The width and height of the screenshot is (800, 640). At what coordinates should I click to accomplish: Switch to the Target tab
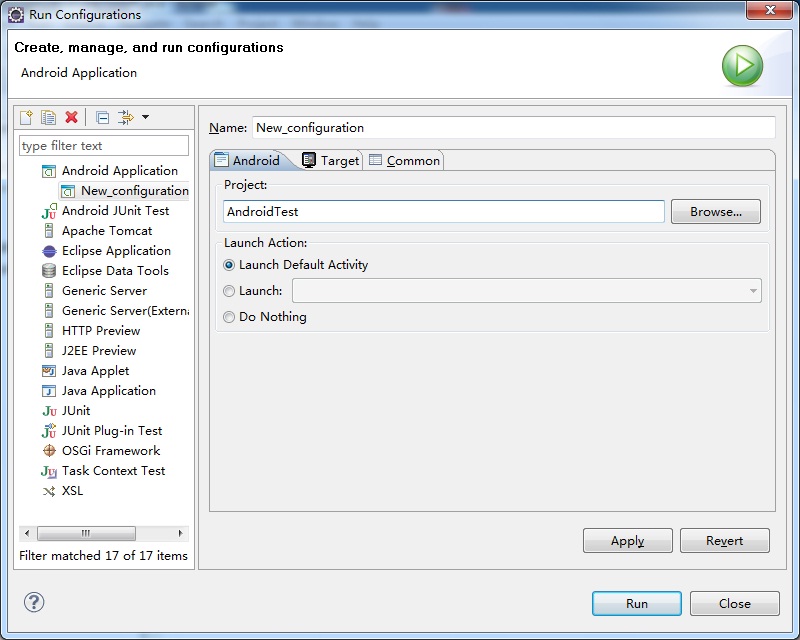tap(331, 160)
